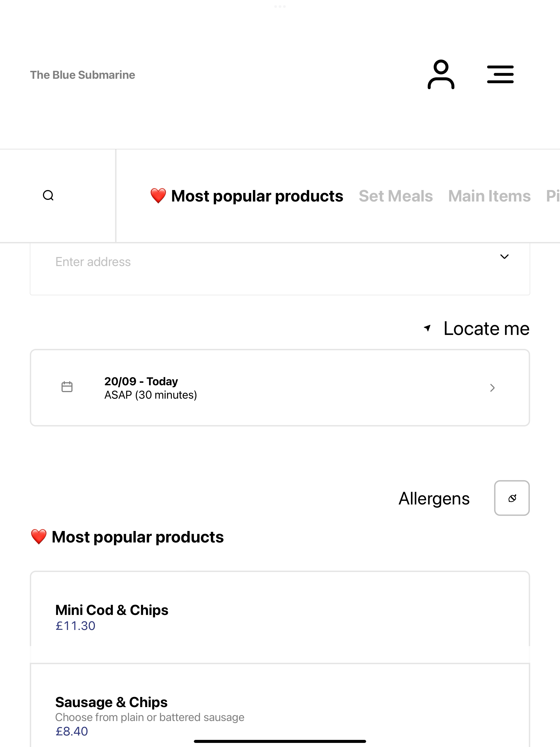Click the heart icon beside Most popular products heading
Viewport: 560px width, 747px height.
pos(39,537)
